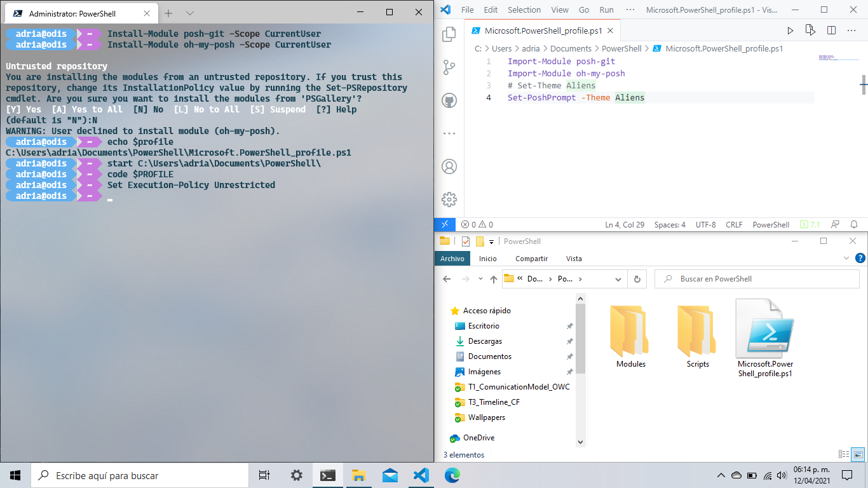Open a new tab in Windows Terminal
The image size is (868, 488).
[169, 13]
